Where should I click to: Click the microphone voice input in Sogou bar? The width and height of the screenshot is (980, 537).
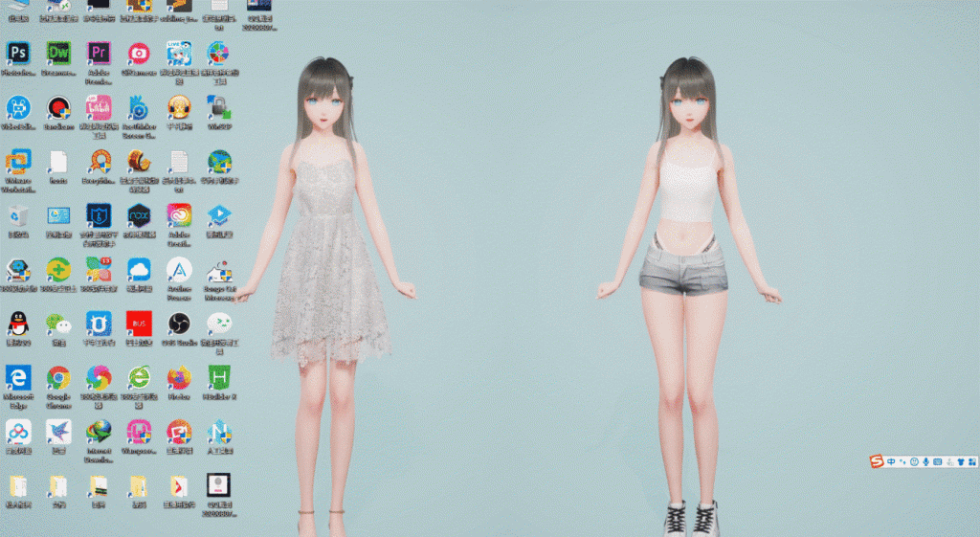[x=925, y=462]
